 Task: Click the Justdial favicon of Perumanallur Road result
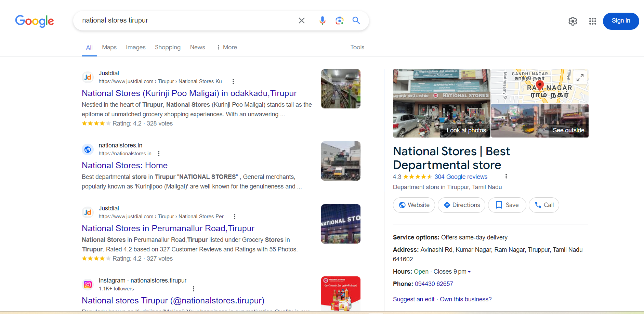(x=88, y=212)
